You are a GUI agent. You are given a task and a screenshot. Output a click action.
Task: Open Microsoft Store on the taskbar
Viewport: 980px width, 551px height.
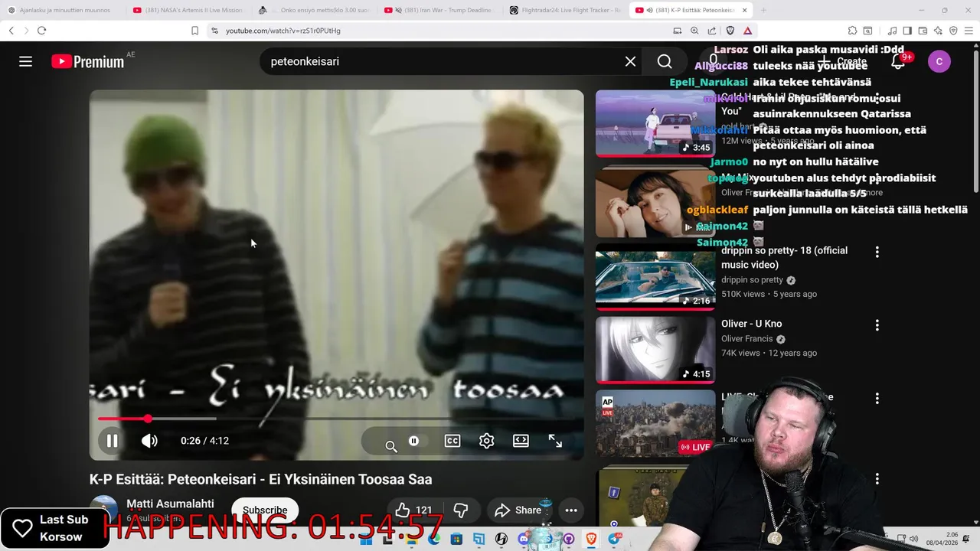[x=456, y=539]
